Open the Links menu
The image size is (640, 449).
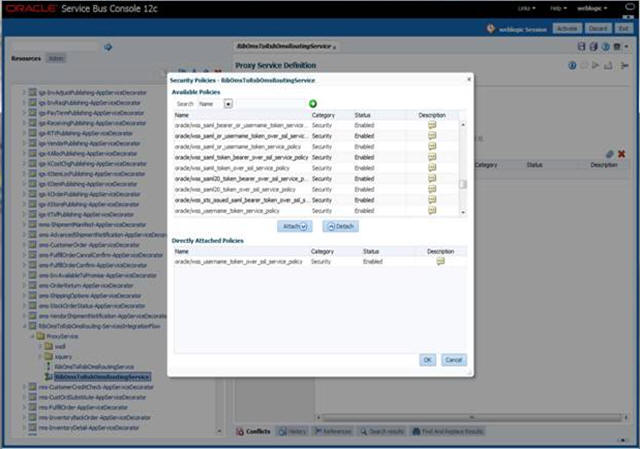click(527, 8)
